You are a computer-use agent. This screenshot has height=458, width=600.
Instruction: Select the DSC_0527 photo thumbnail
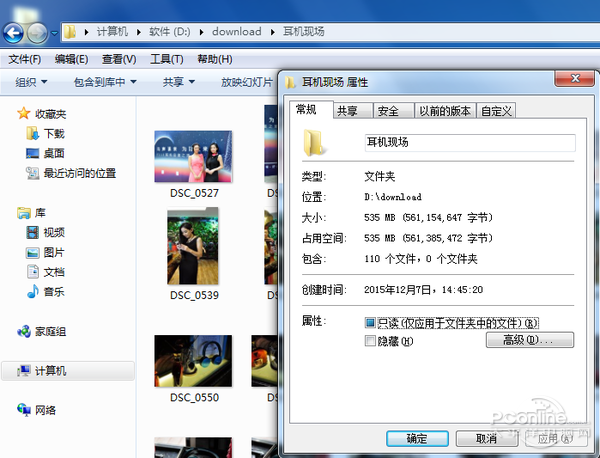coord(193,156)
